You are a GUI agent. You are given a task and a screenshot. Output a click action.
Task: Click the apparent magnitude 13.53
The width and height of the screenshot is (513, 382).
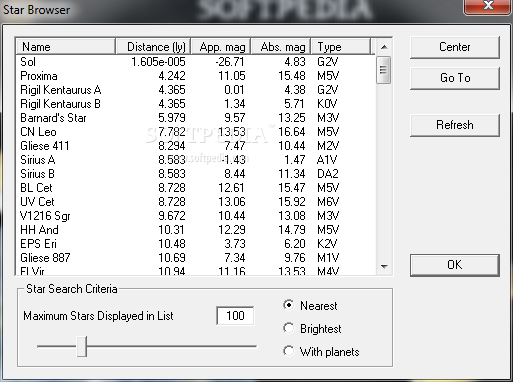point(232,132)
